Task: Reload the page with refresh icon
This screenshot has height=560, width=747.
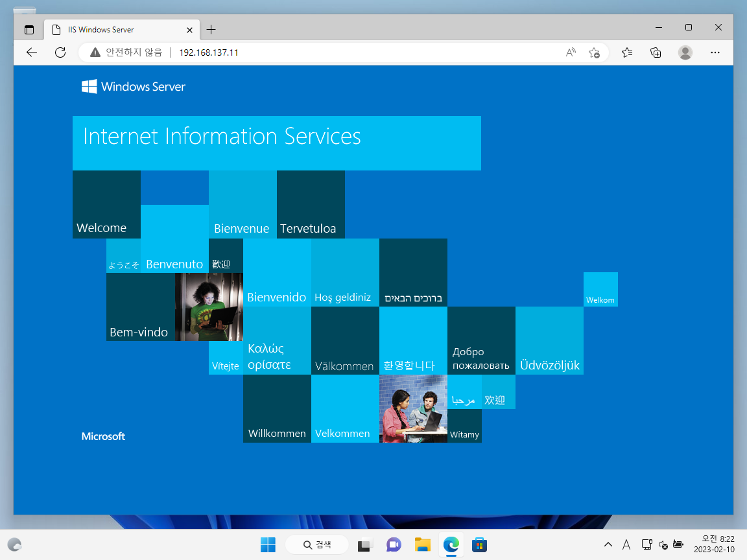Action: click(x=60, y=52)
